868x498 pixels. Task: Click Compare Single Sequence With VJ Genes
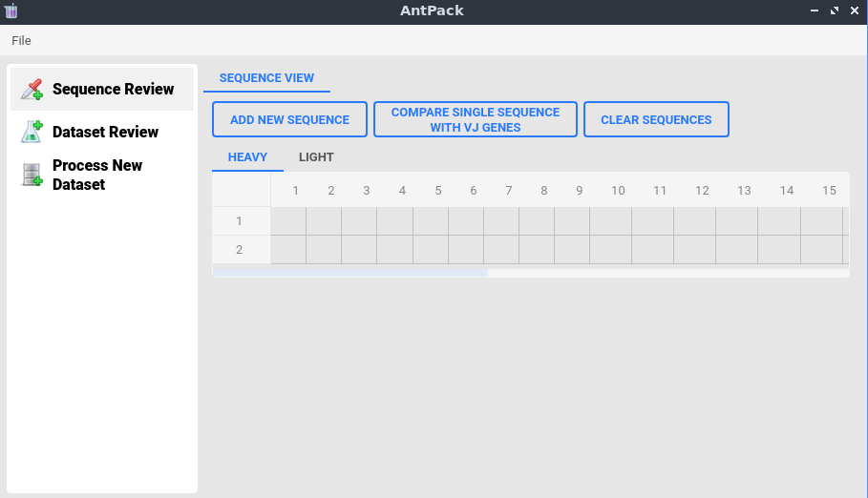476,119
